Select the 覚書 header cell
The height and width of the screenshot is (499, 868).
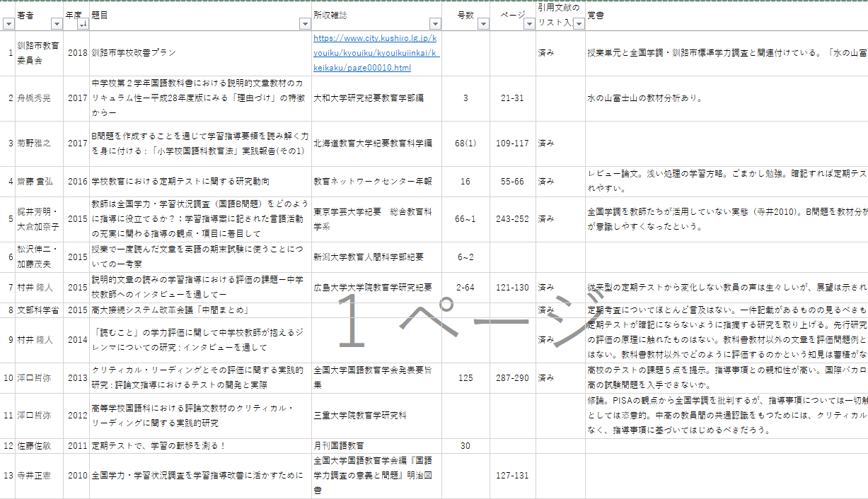tap(727, 16)
